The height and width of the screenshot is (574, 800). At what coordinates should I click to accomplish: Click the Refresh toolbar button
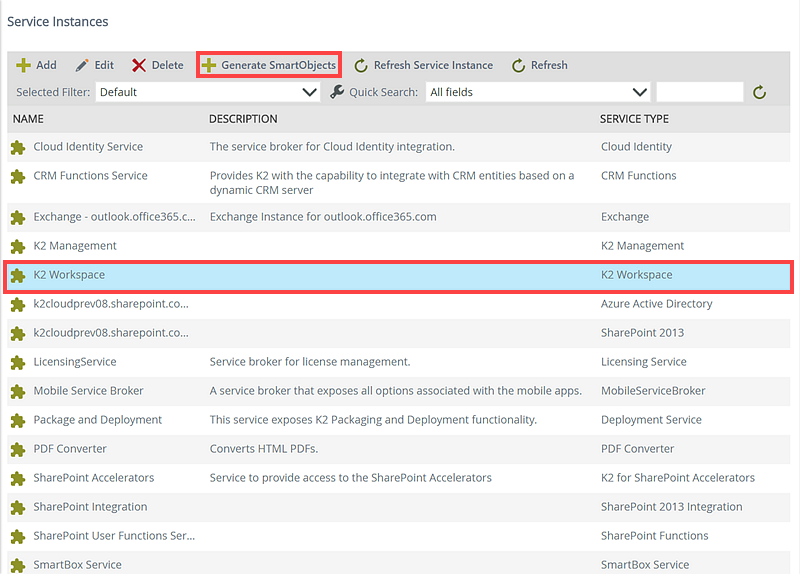[539, 65]
